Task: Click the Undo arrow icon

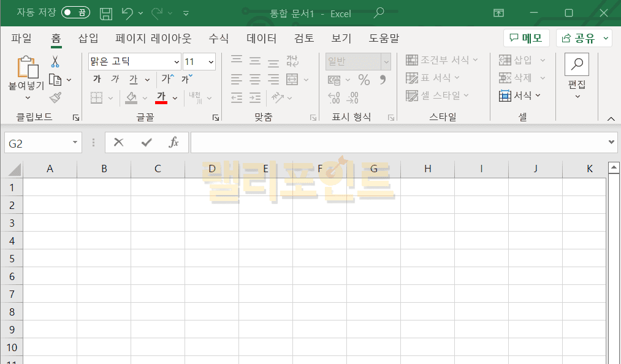Action: pyautogui.click(x=127, y=13)
